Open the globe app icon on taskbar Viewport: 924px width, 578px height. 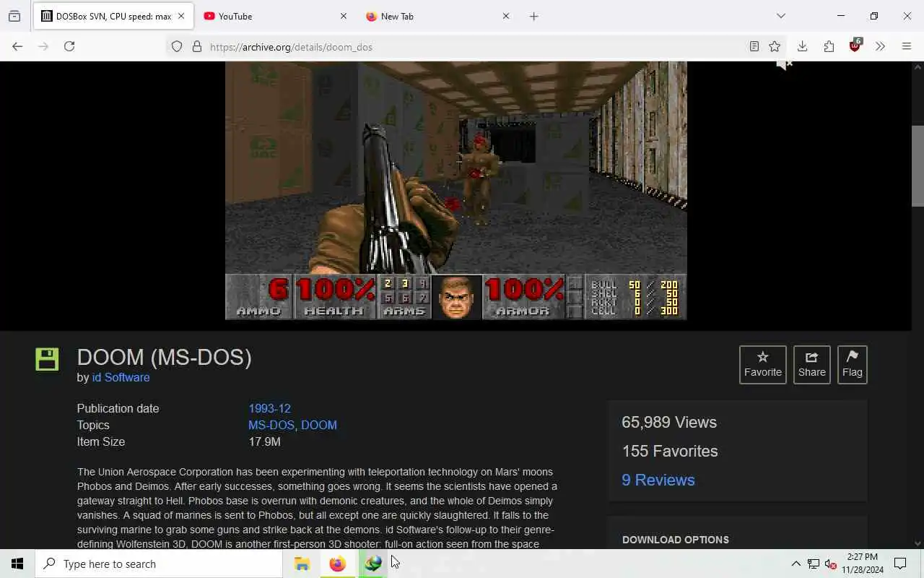tap(372, 564)
